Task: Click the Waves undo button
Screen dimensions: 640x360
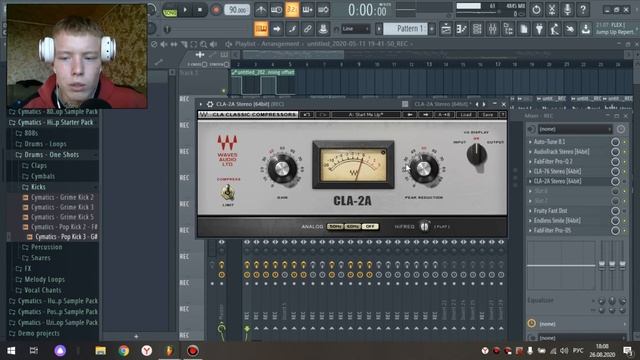Action: [307, 115]
